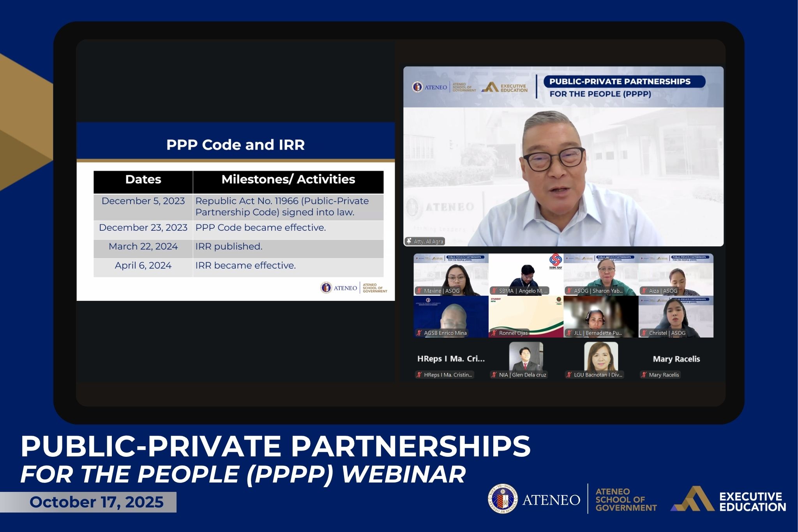The width and height of the screenshot is (798, 532).
Task: Click the October 17, 2025 date banner
Action: pos(97,502)
